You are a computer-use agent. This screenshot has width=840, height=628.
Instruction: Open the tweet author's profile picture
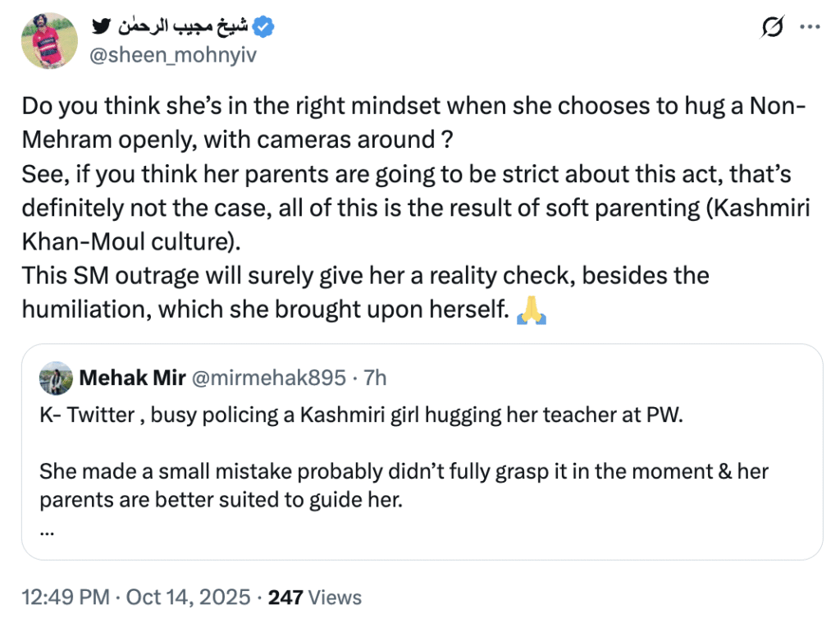point(48,41)
